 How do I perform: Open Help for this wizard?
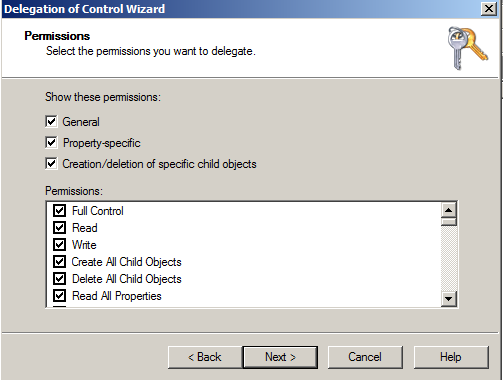tap(451, 357)
